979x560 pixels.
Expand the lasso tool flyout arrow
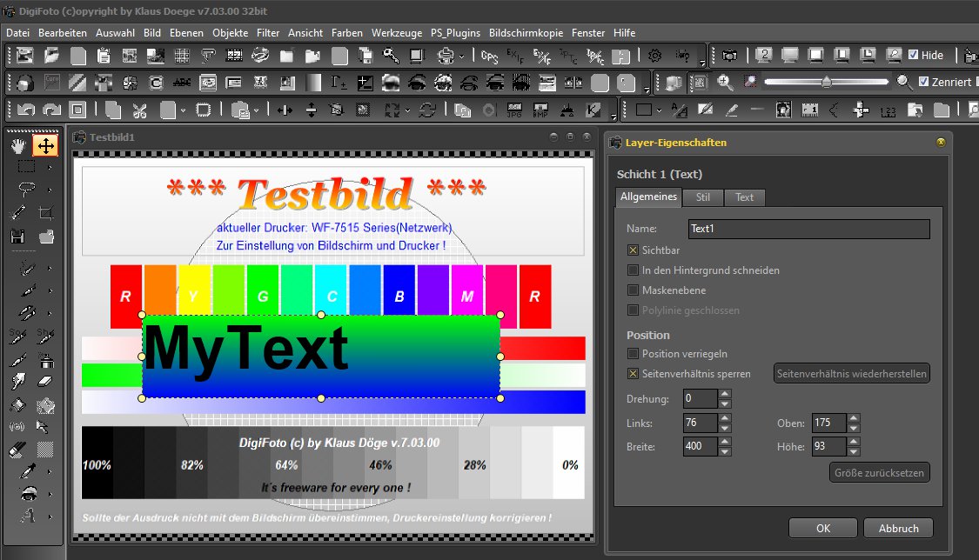click(x=50, y=190)
